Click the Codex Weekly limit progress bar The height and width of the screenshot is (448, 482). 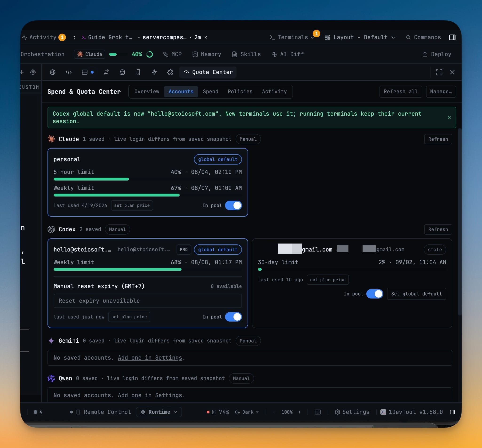coord(148,270)
